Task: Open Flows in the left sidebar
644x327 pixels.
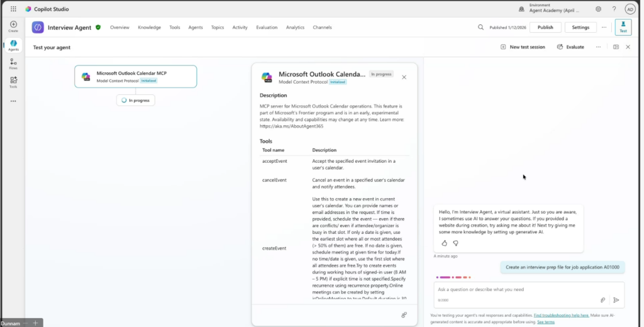Action: [13, 63]
